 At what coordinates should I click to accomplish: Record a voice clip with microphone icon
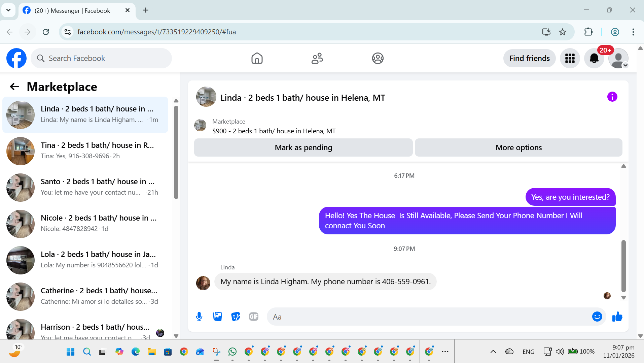pyautogui.click(x=199, y=317)
